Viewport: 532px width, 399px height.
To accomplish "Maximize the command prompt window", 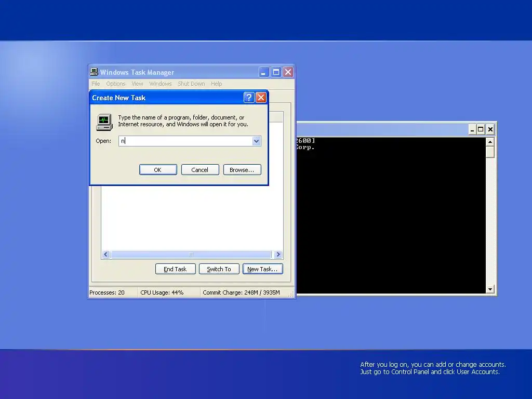I will coord(481,129).
